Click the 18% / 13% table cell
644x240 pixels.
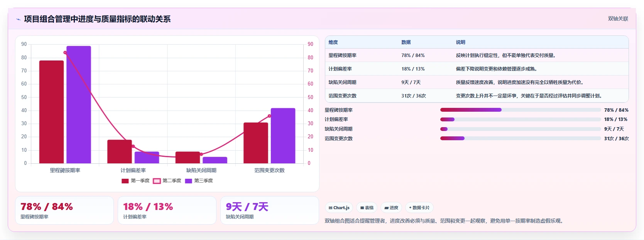(x=413, y=69)
